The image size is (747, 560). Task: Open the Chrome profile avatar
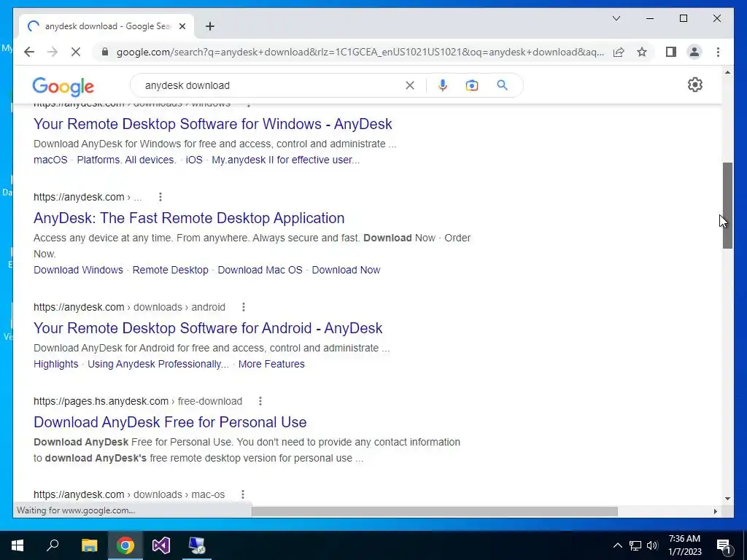click(694, 52)
